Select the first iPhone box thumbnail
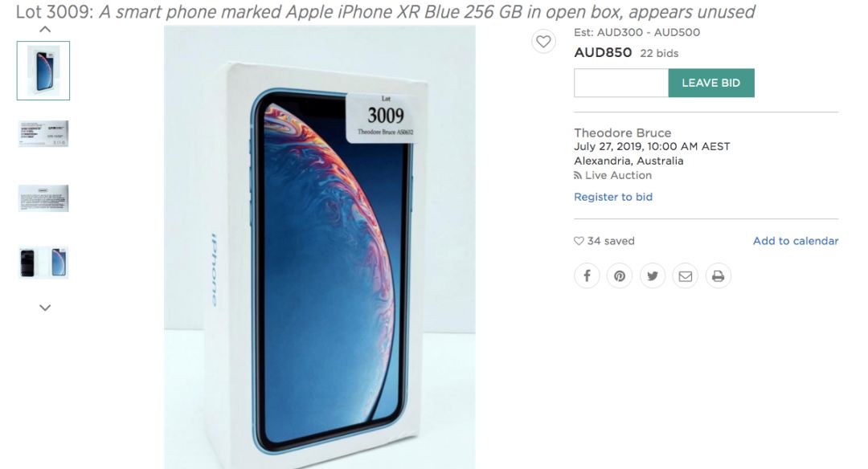Screen dimensions: 868x469 (x=43, y=71)
